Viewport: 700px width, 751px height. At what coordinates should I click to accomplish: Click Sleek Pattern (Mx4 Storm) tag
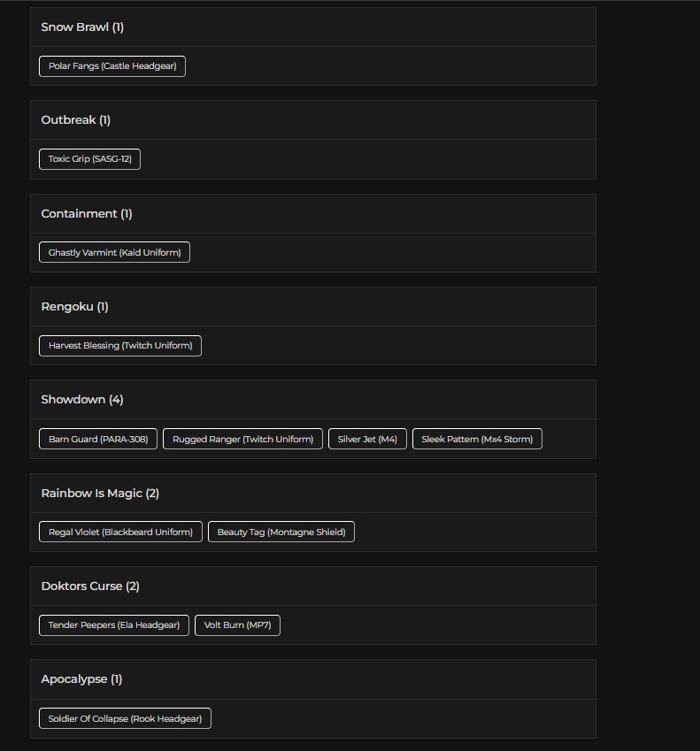point(477,439)
